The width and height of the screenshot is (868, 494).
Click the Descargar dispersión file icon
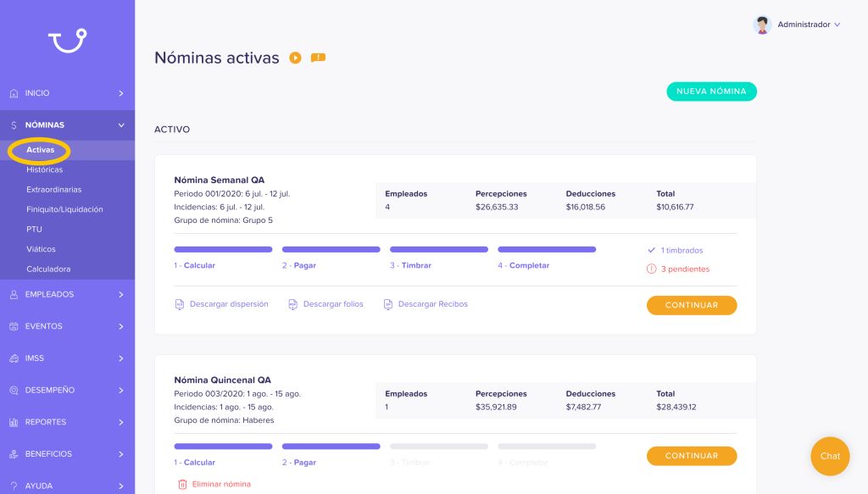pos(179,304)
